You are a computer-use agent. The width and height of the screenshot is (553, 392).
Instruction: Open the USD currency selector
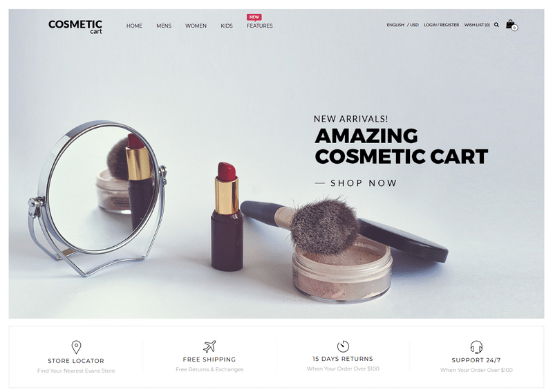coord(414,25)
